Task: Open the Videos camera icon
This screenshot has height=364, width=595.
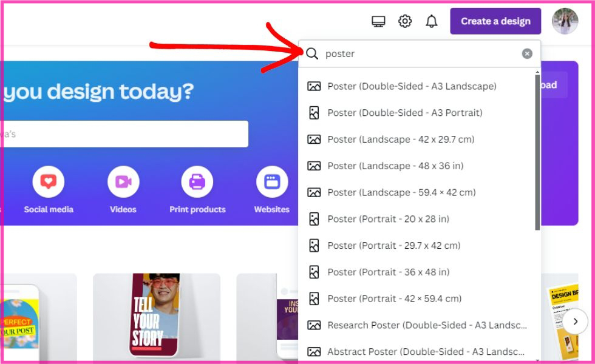Action: click(123, 181)
